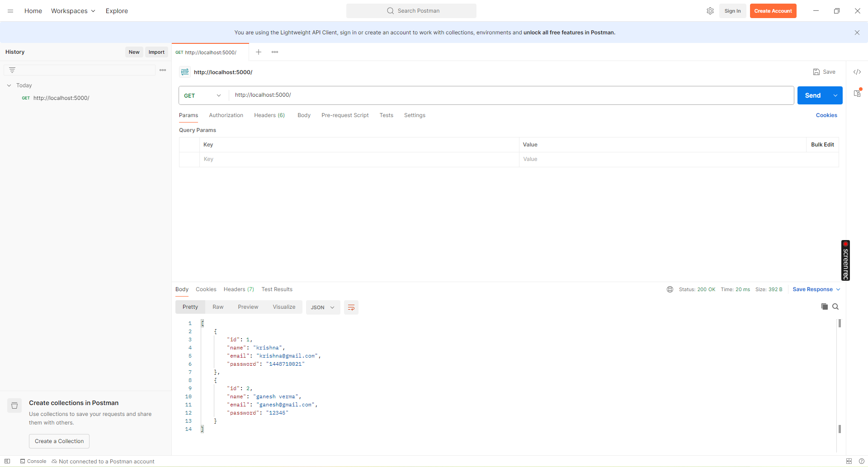Dismiss the Lightweight API Client banner
Screen dimensions: 868x467
pyautogui.click(x=857, y=33)
